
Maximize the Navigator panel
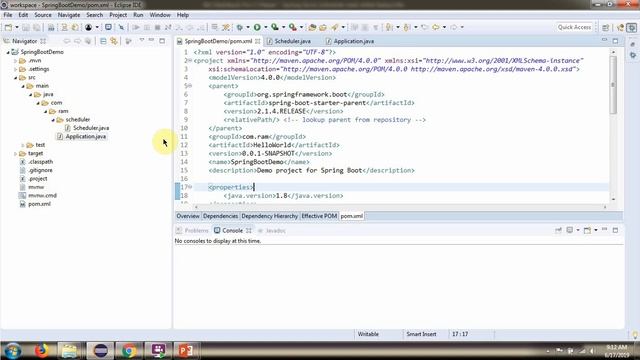point(162,41)
